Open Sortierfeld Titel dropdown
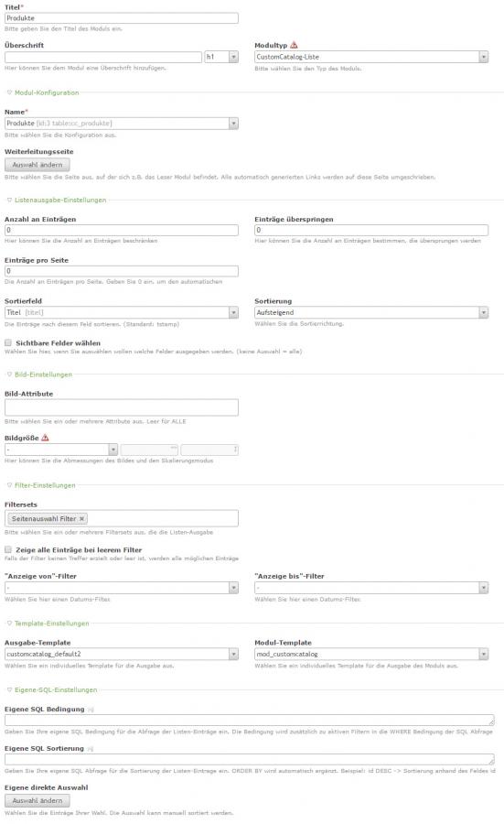The width and height of the screenshot is (504, 824). (122, 312)
